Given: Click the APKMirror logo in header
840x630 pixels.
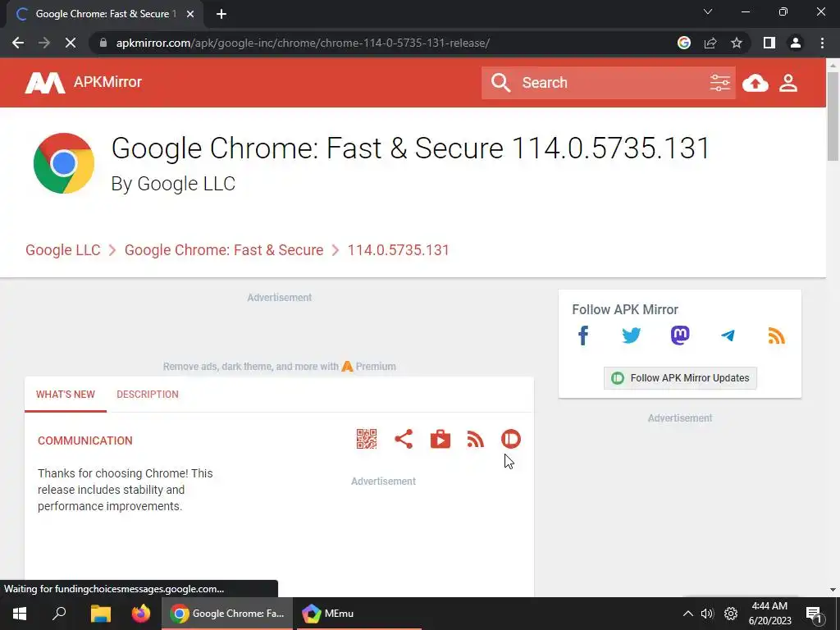Looking at the screenshot, I should [83, 83].
